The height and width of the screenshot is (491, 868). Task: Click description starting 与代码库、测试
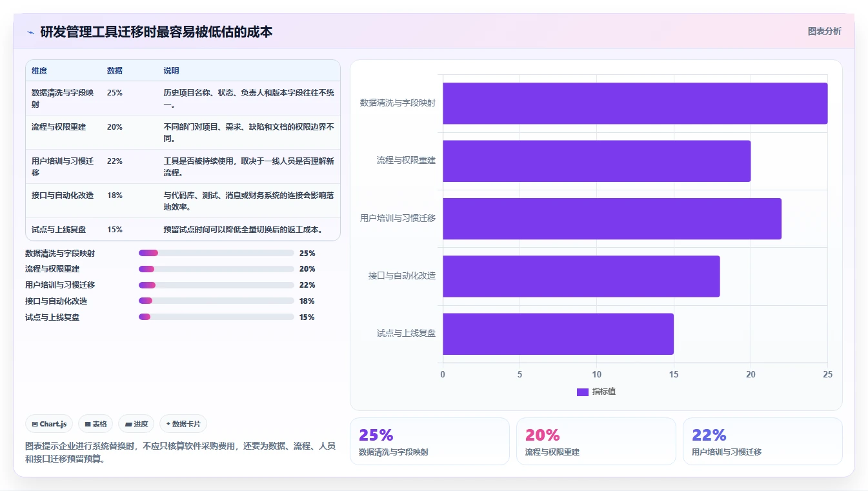(248, 201)
